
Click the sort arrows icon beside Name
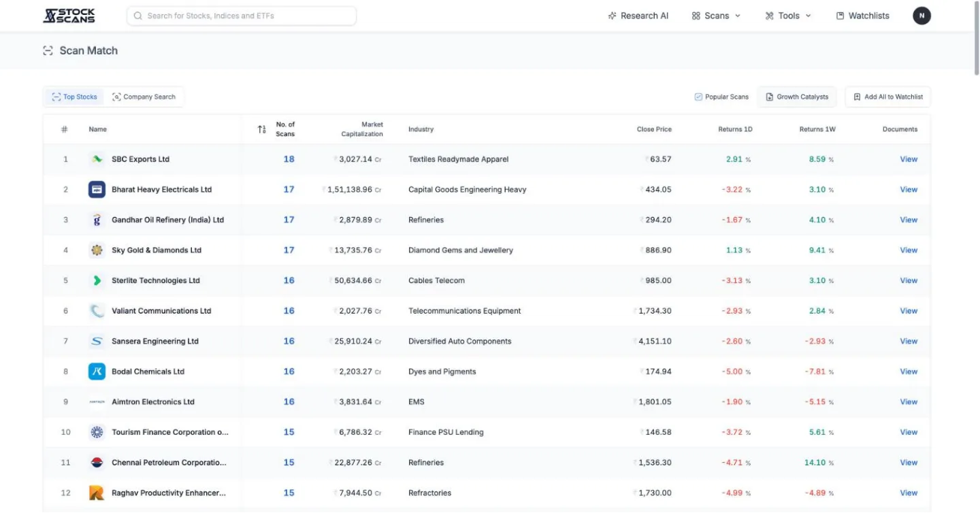pyautogui.click(x=261, y=129)
